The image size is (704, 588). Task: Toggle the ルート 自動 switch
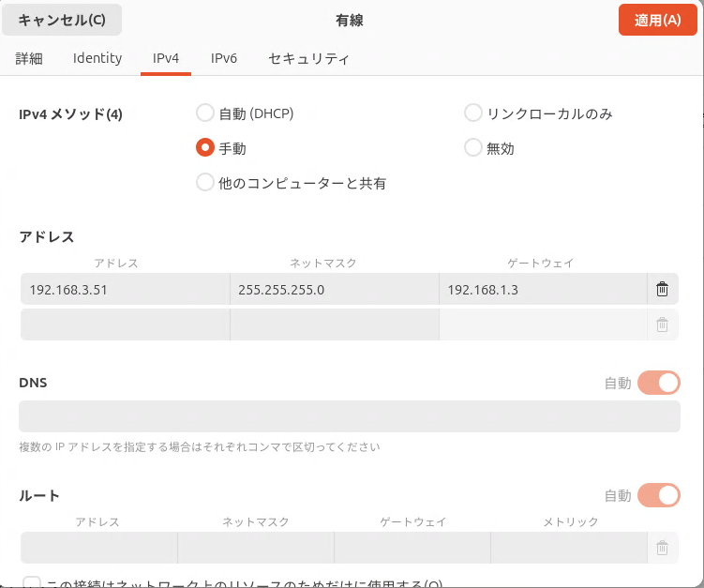pyautogui.click(x=659, y=495)
